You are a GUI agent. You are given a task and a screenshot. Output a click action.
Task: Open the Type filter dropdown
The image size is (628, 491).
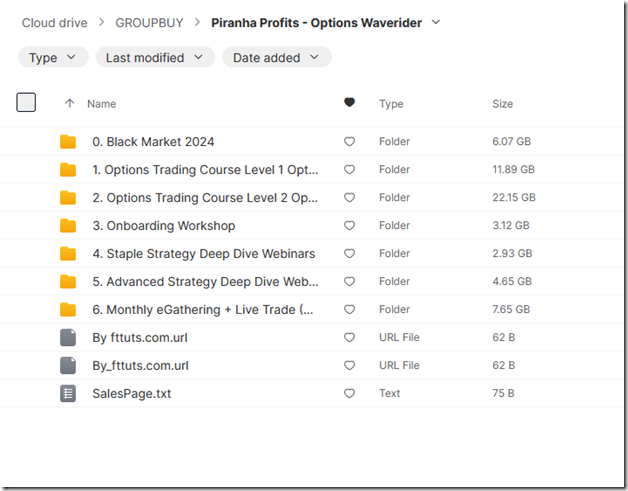(x=53, y=58)
